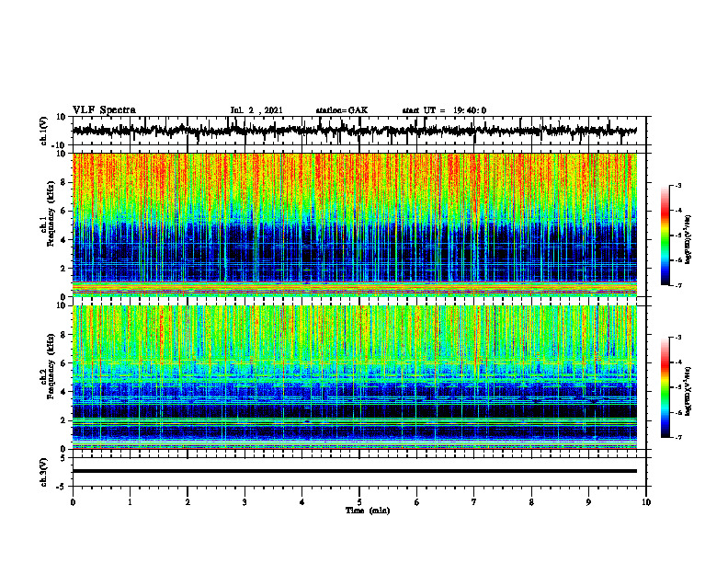Select the ch.1 "Frequency (kHz)" axis label
This screenshot has height=563, width=728.
(51, 214)
